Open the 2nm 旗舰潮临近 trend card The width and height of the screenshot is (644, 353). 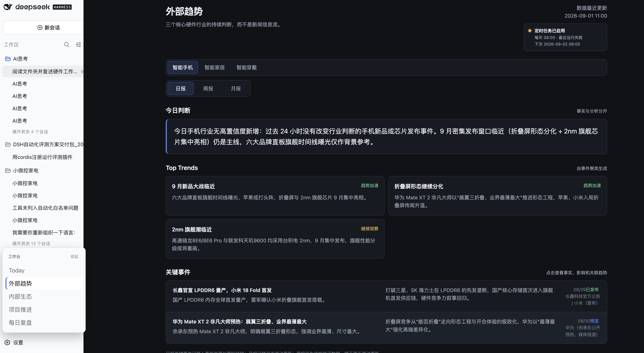[x=275, y=239]
